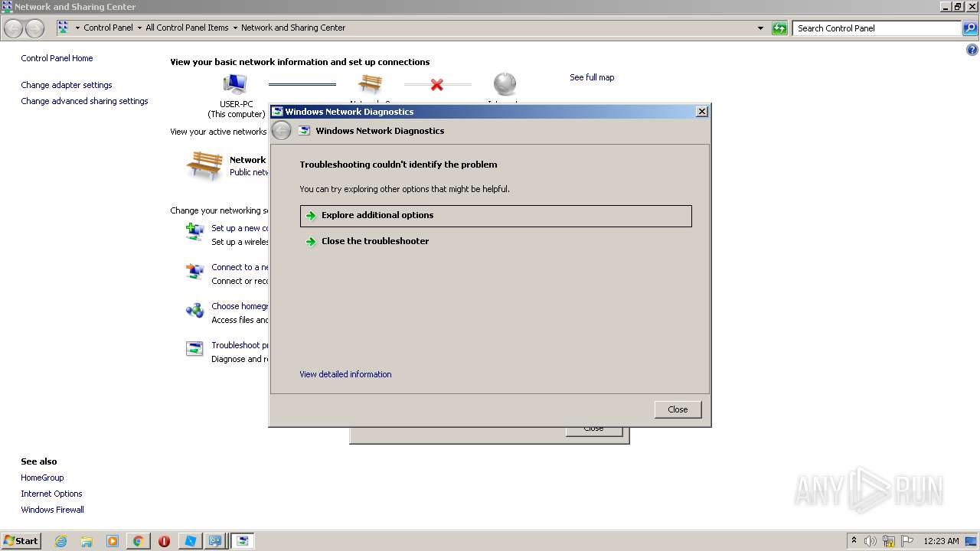The height and width of the screenshot is (551, 980).
Task: Launch Internet Explorer from taskbar
Action: [x=60, y=541]
